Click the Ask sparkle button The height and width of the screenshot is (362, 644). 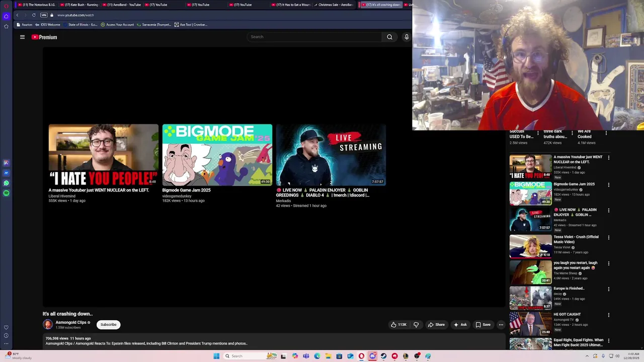point(460,325)
